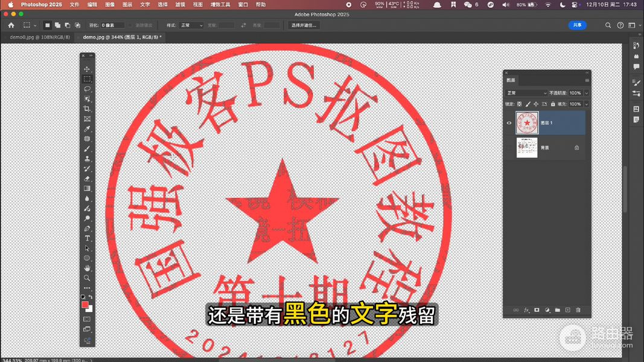Open the 窗口 menu
The width and height of the screenshot is (644, 362).
point(243,4)
